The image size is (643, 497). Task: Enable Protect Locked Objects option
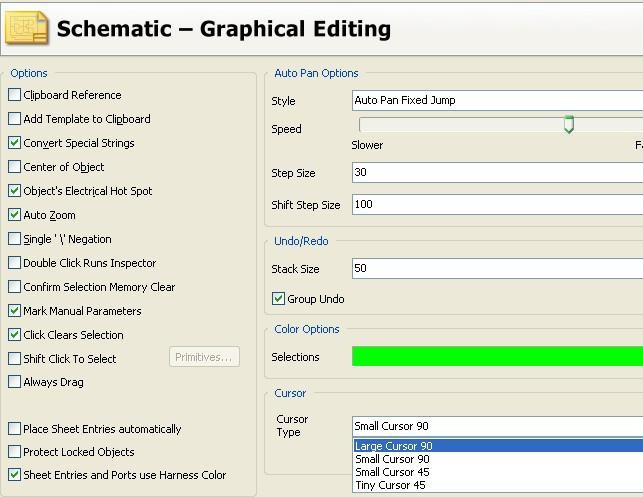click(x=14, y=452)
